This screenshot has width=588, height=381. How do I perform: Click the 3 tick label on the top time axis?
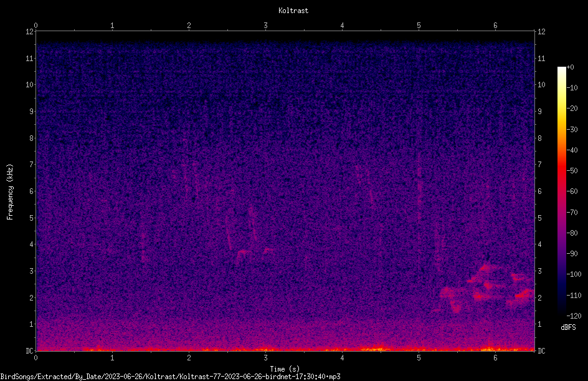point(265,26)
